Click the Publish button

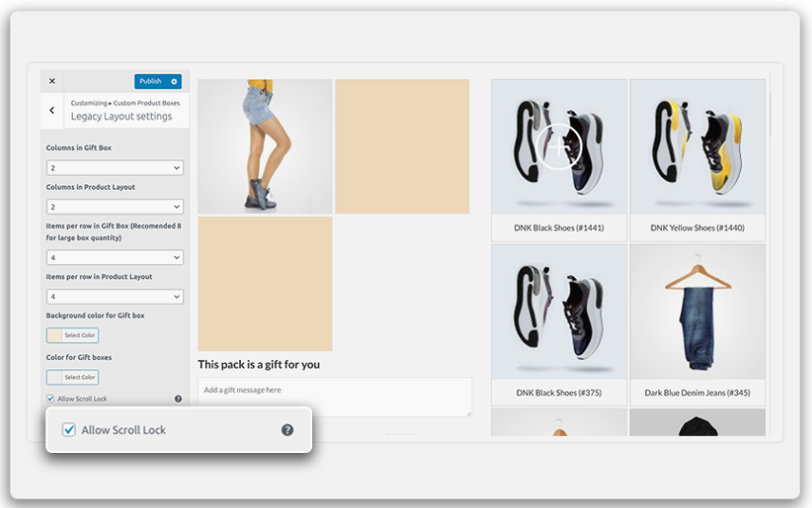click(151, 82)
